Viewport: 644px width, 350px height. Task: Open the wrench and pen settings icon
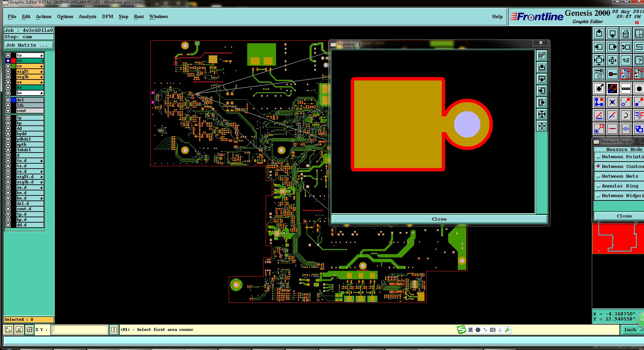pyautogui.click(x=599, y=74)
